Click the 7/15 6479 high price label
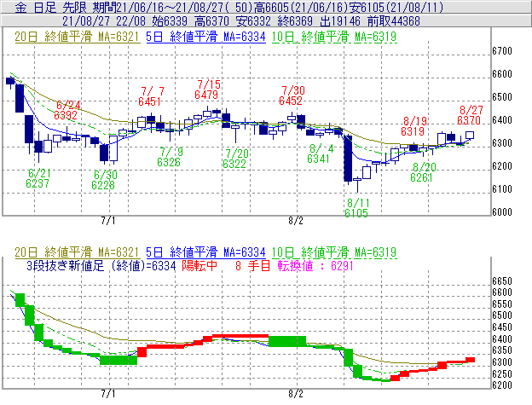532x405 pixels. click(x=207, y=90)
